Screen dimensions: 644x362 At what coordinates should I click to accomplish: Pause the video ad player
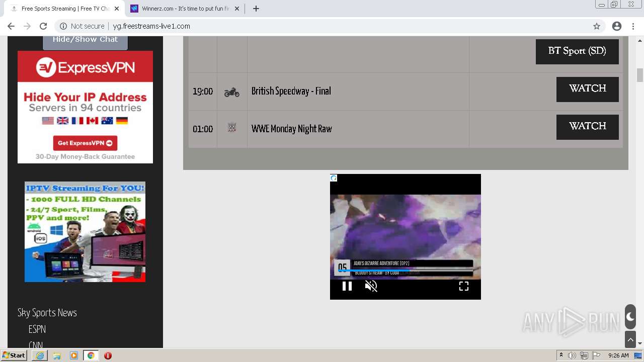coord(347,286)
